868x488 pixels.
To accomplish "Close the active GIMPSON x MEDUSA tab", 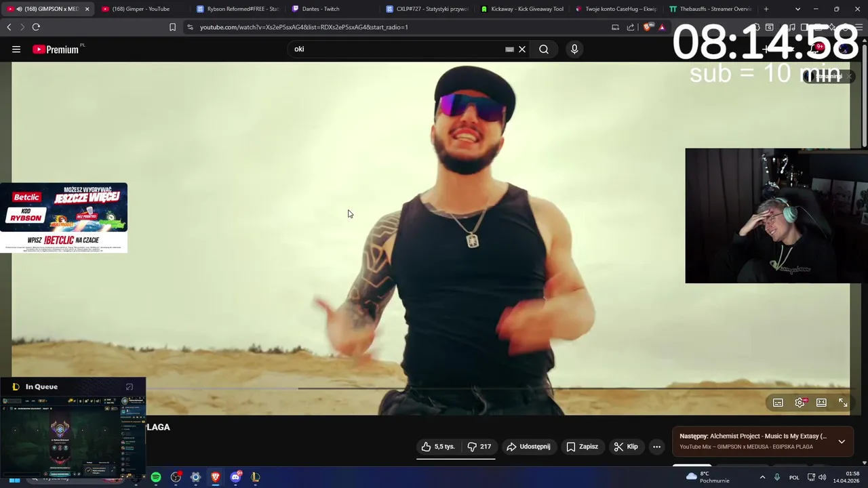I will pos(87,9).
